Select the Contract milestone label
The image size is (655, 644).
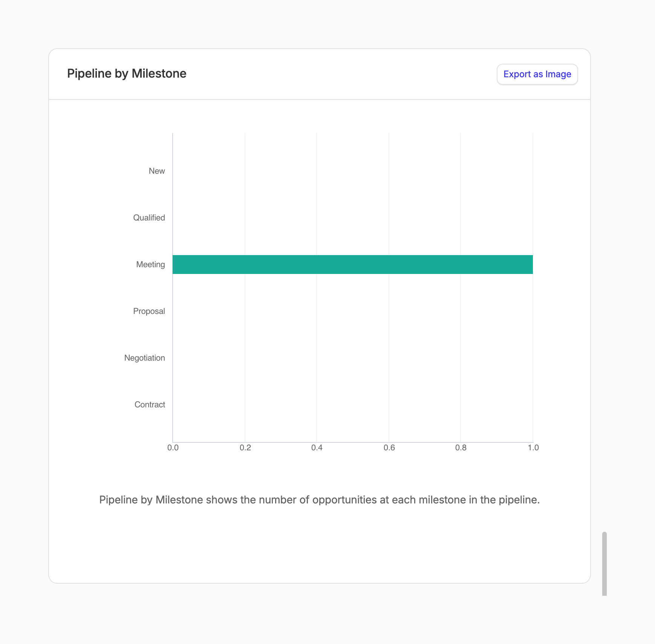(149, 404)
